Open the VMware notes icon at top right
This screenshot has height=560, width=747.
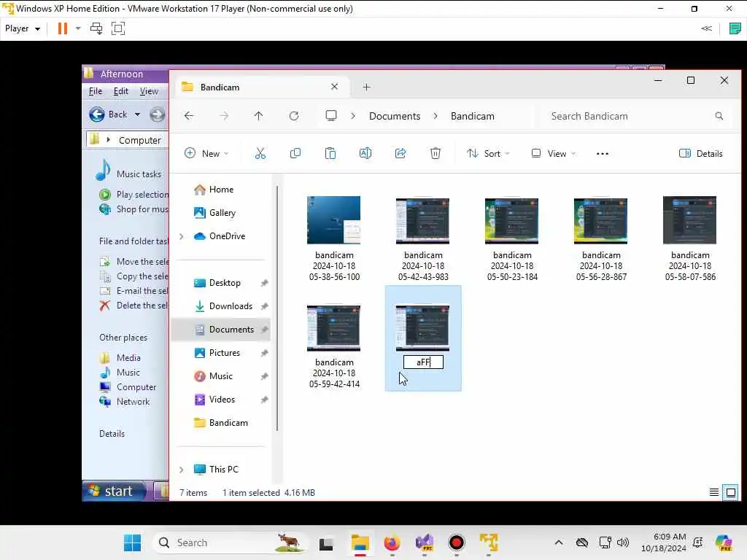coord(735,28)
